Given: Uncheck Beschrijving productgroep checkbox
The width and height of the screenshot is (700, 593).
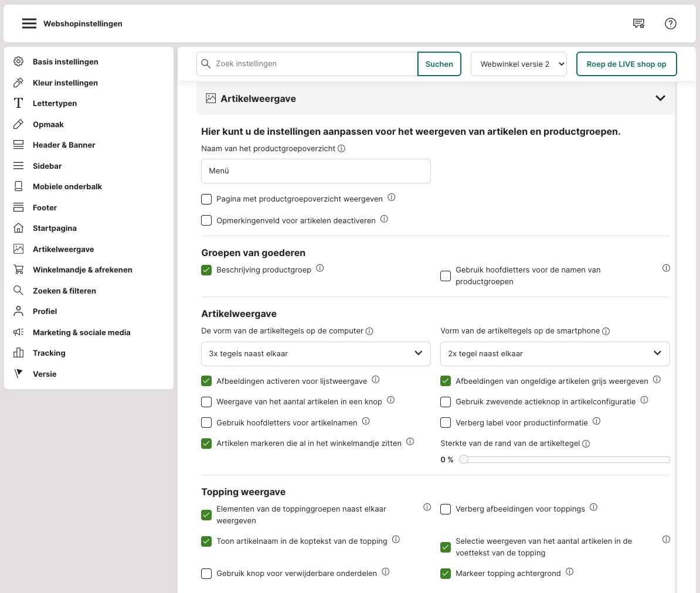Looking at the screenshot, I should click(206, 270).
